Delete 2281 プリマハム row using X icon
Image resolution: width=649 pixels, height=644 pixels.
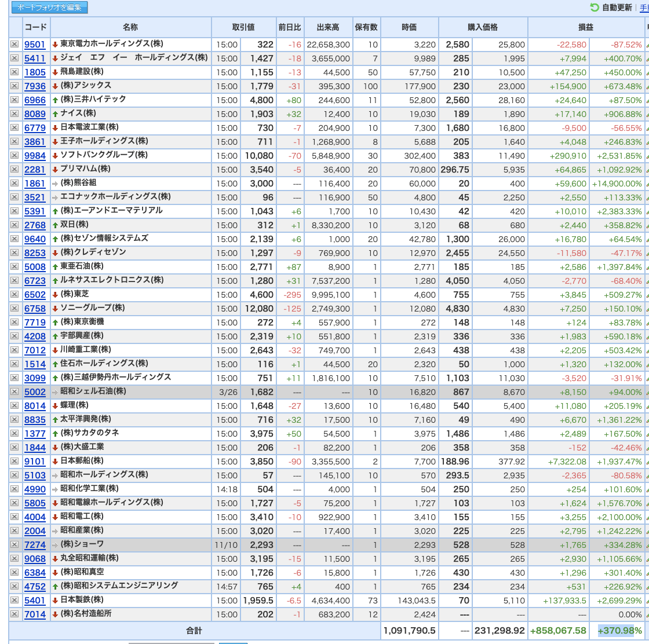point(14,169)
